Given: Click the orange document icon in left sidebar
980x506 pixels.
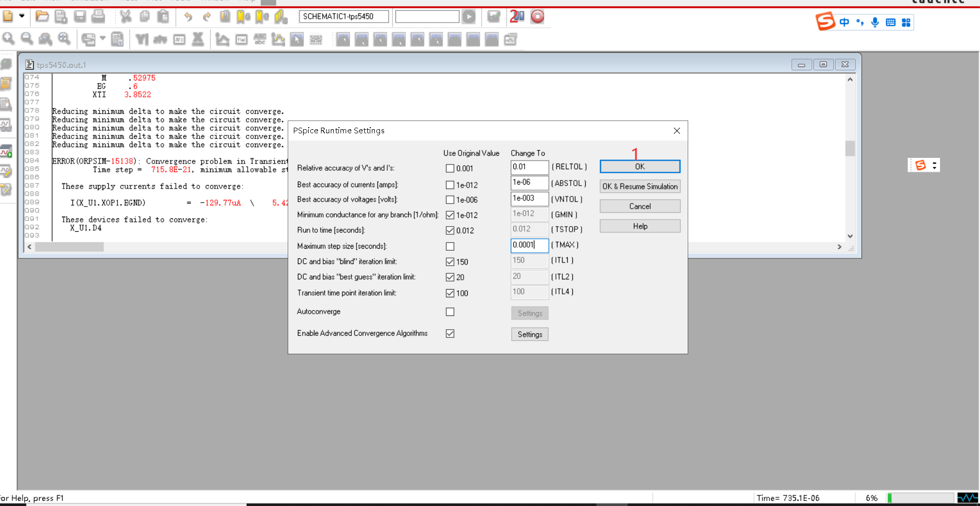Looking at the screenshot, I should coord(6,84).
